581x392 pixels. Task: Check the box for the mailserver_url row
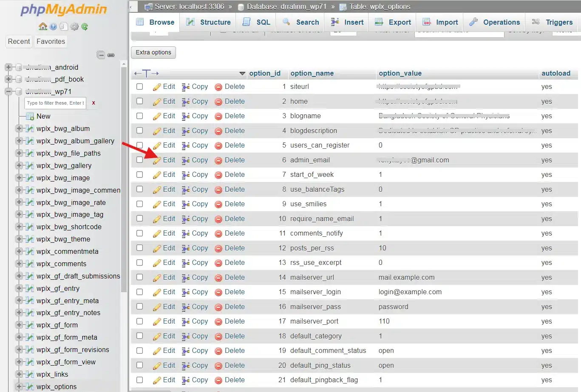click(x=140, y=277)
